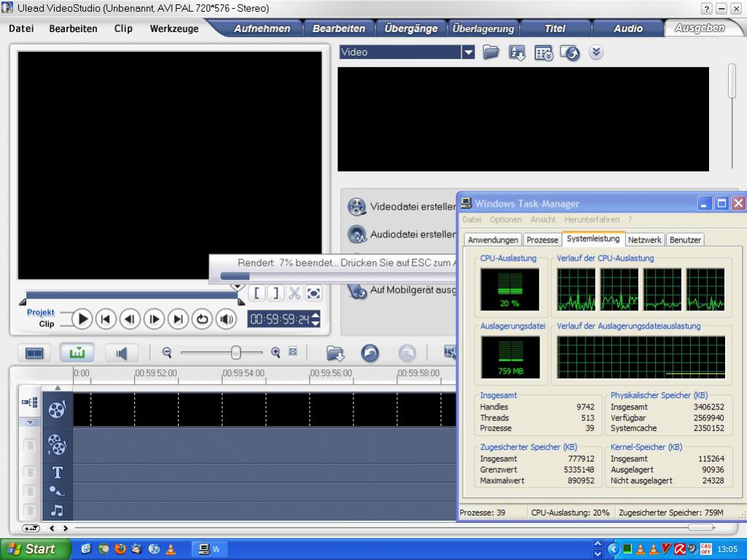This screenshot has width=747, height=560.
Task: Jump to end of project
Action: [178, 319]
